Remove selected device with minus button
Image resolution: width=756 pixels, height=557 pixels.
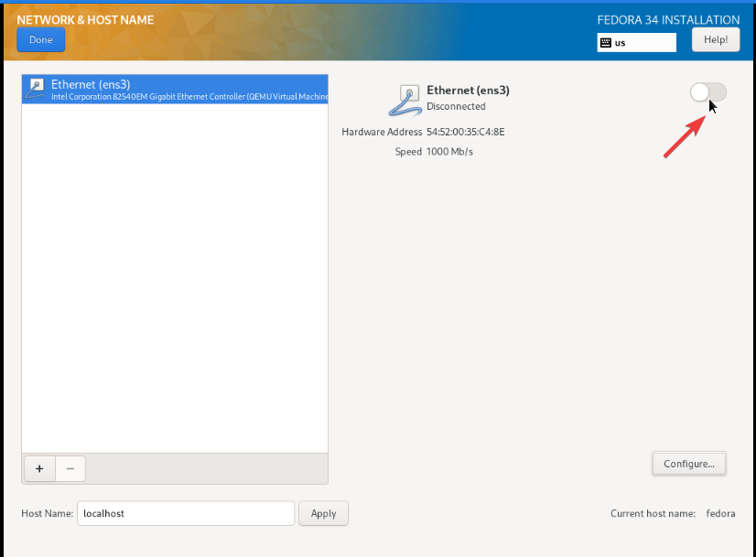click(x=70, y=468)
